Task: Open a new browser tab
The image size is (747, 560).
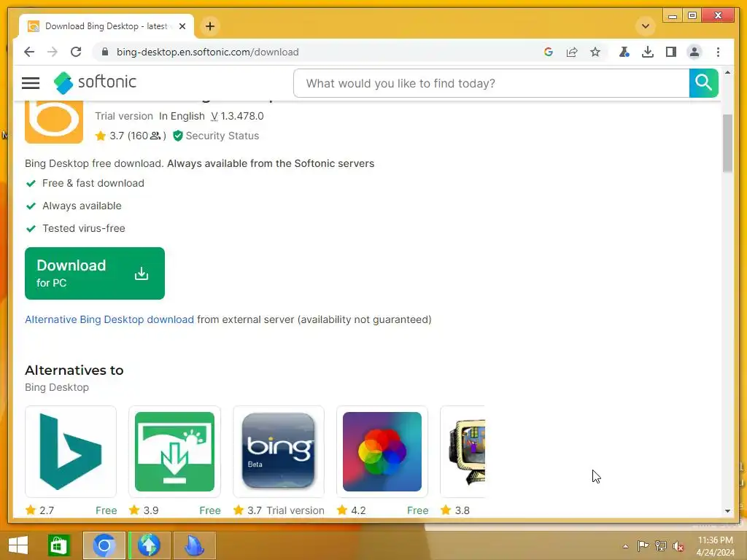Action: point(210,26)
